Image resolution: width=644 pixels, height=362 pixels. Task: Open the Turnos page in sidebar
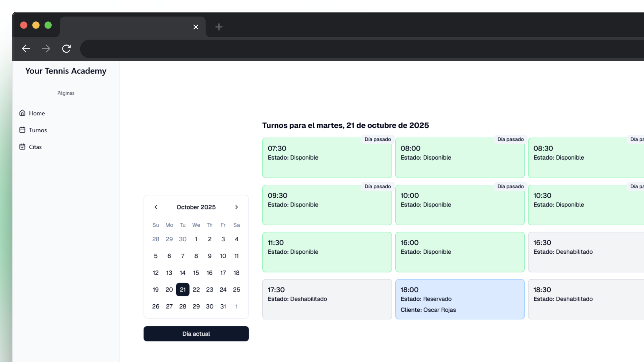38,130
